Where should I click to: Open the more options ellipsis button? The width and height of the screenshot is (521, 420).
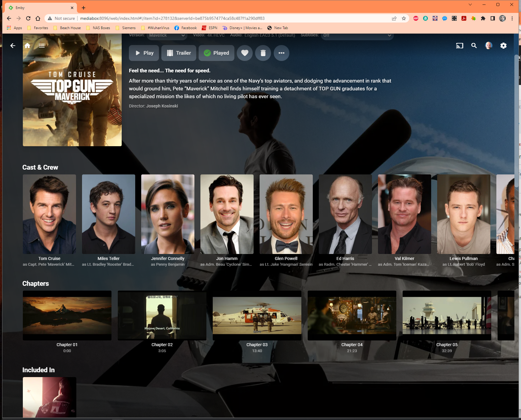point(281,53)
